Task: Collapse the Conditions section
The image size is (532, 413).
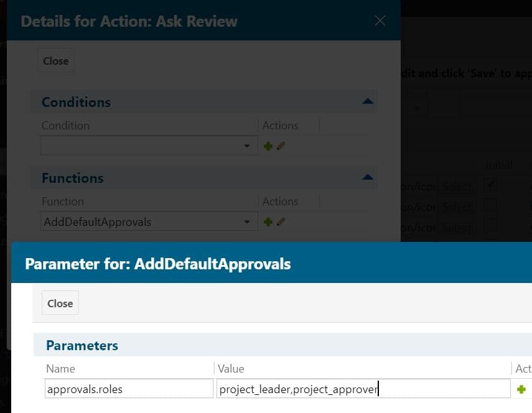Action: pyautogui.click(x=367, y=101)
